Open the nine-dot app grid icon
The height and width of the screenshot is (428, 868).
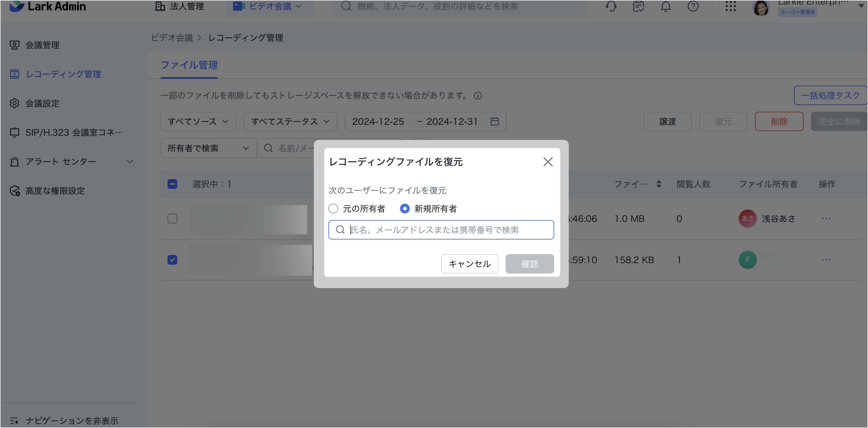(731, 6)
